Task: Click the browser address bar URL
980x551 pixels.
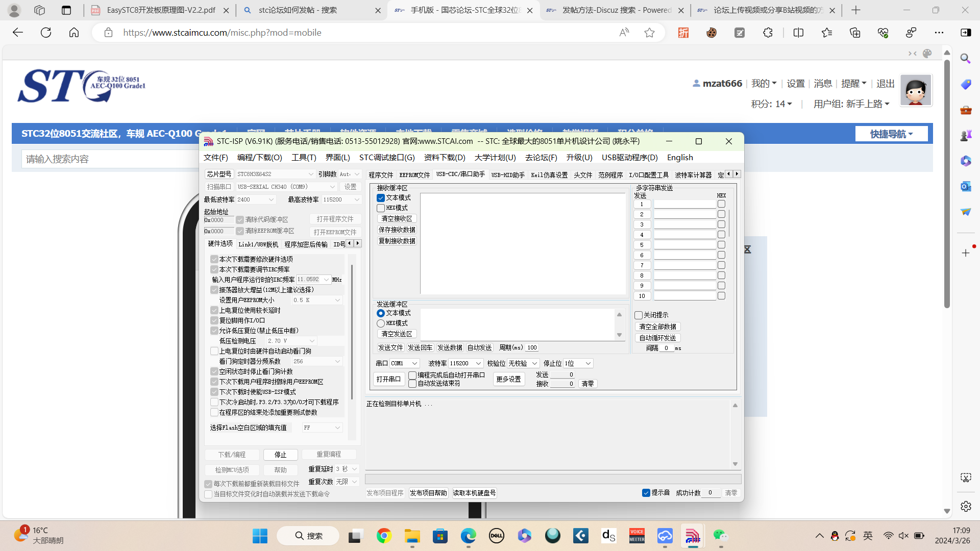Action: click(x=222, y=33)
